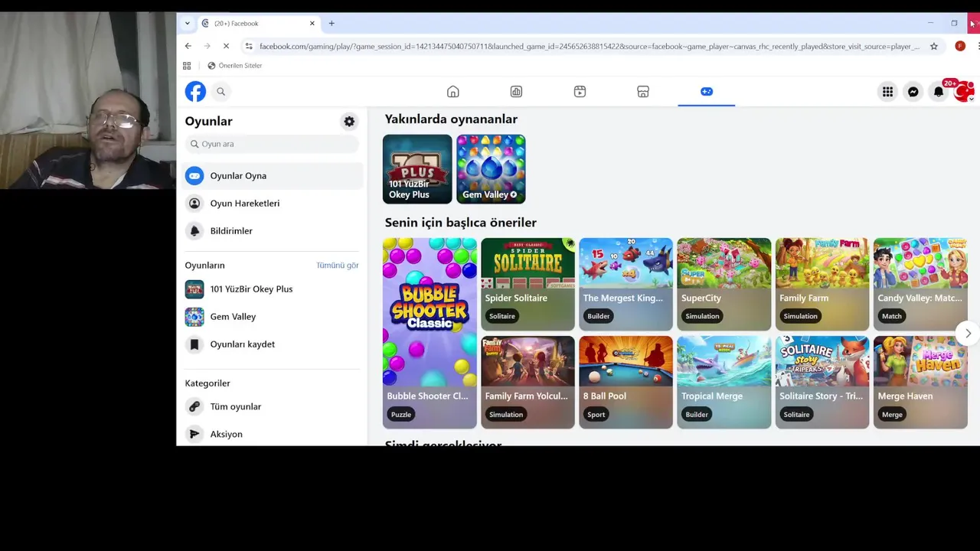Open Facebook home via logo icon
The height and width of the screenshot is (551, 980).
195,92
